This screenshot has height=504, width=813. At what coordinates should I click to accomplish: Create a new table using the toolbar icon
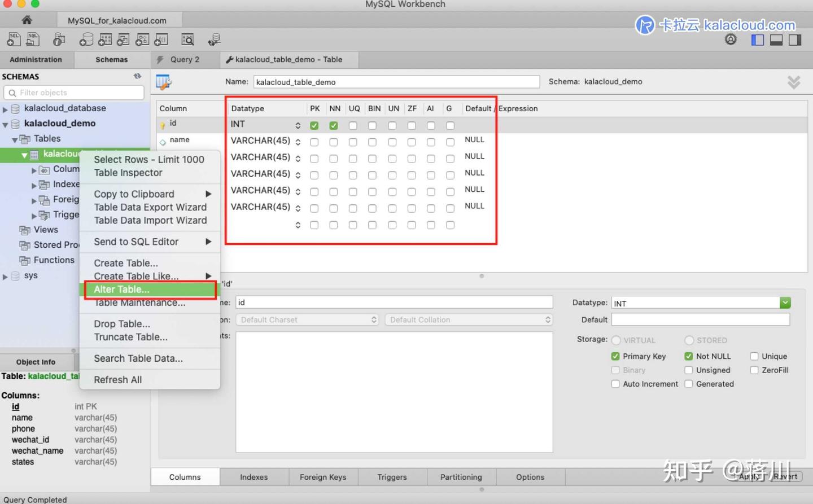[x=105, y=39]
